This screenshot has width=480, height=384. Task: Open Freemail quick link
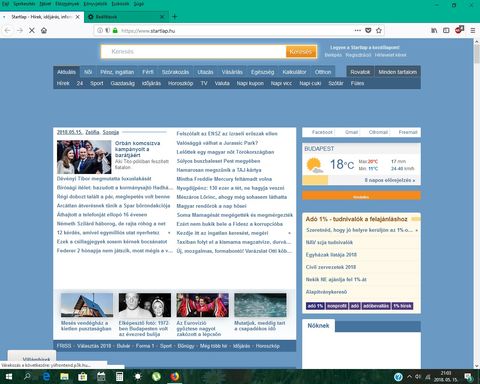[x=408, y=132]
